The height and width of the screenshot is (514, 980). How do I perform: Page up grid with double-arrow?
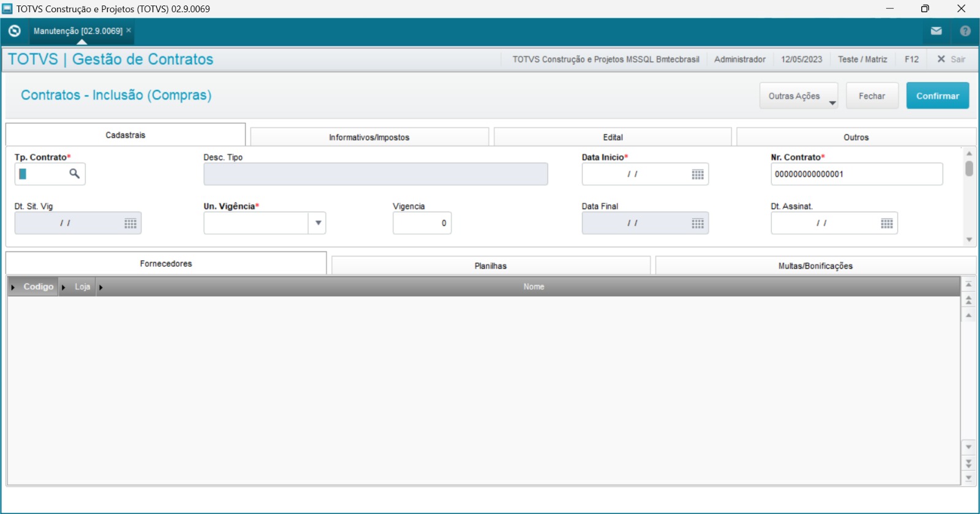tap(968, 300)
